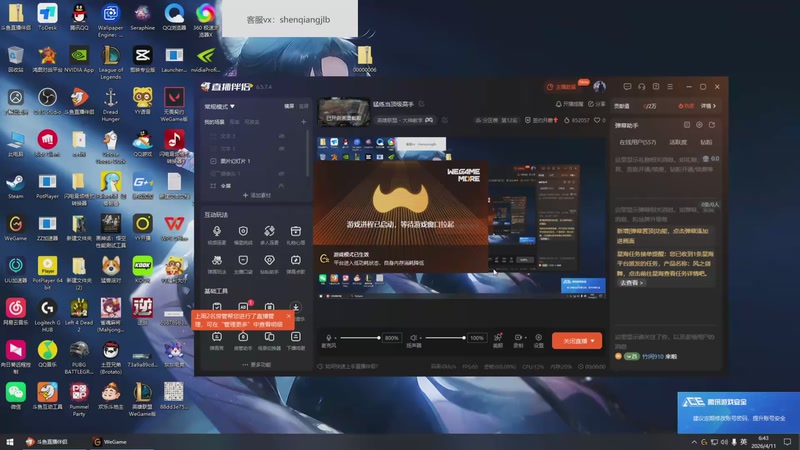The image size is (800, 450).
Task: Open the arrow on 关闭直播 button
Action: click(x=592, y=341)
